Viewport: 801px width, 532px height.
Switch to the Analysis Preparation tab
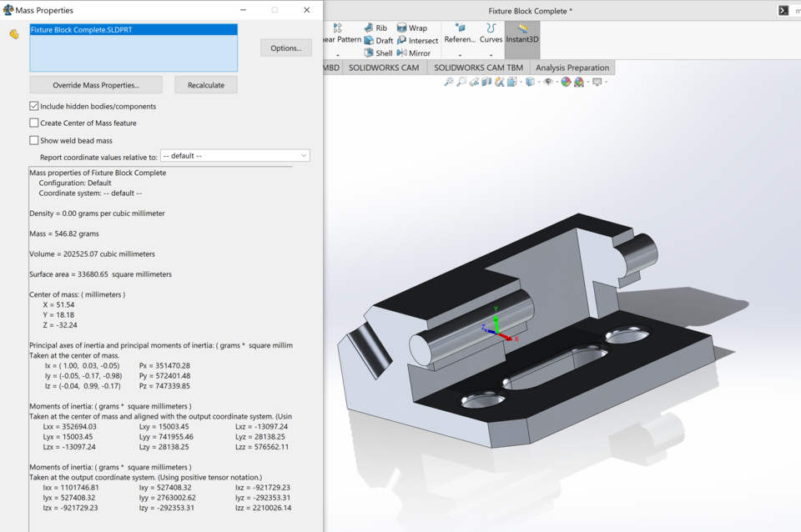[572, 67]
